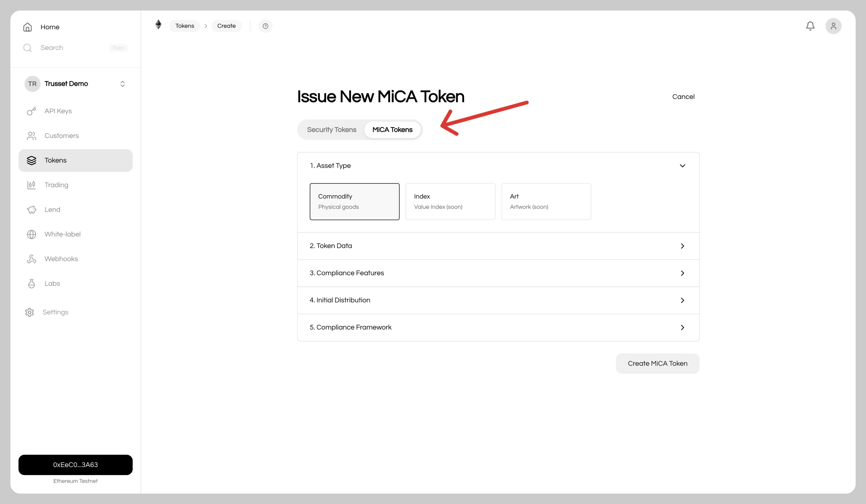Screen dimensions: 866x504
Task: Select the API Keys key icon
Action: [32, 111]
